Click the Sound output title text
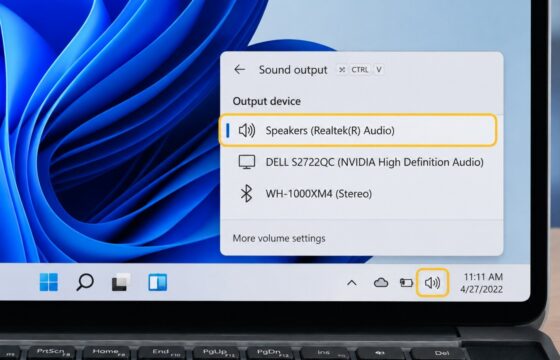The image size is (560, 360). (293, 70)
